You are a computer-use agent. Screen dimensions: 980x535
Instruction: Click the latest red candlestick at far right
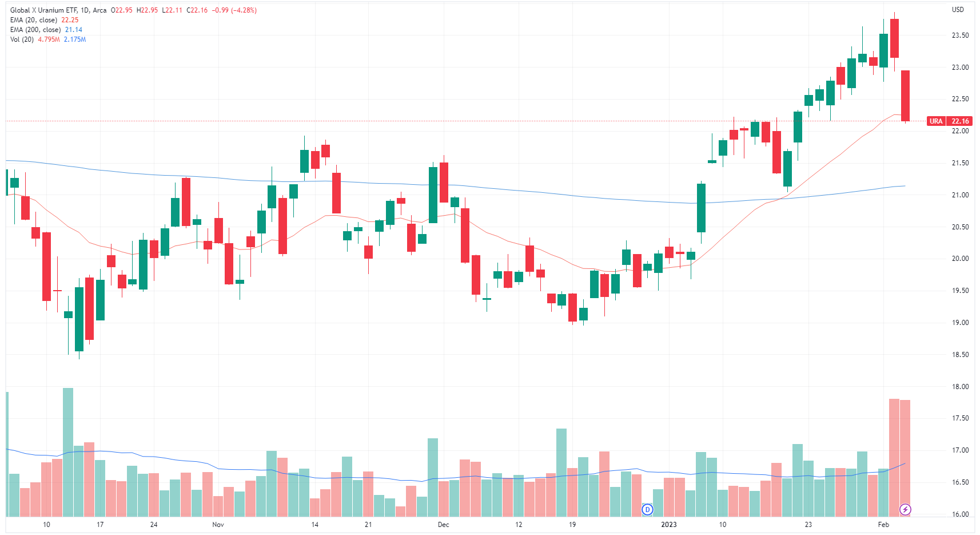(906, 96)
